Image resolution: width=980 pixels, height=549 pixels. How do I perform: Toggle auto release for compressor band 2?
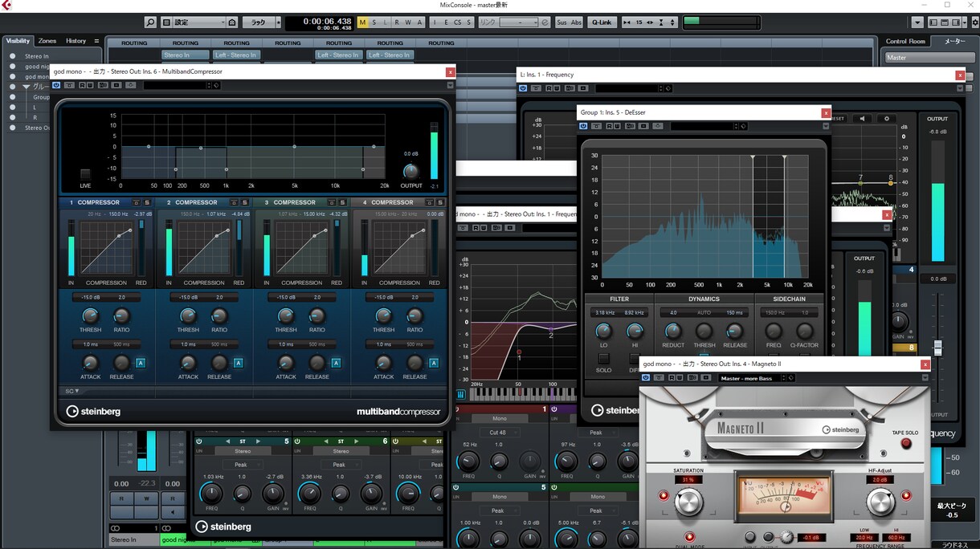238,363
